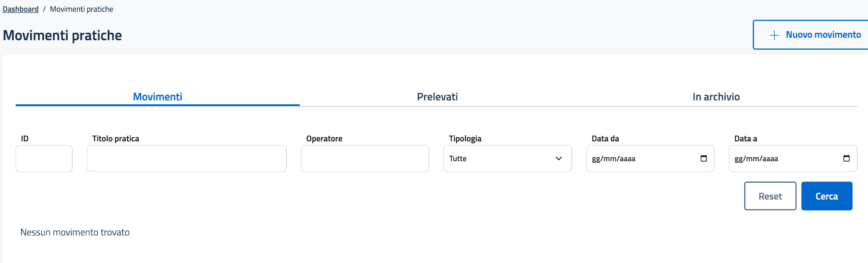Click the Nessun movimento trovato message
Viewport: 868px width, 263px height.
[x=75, y=232]
